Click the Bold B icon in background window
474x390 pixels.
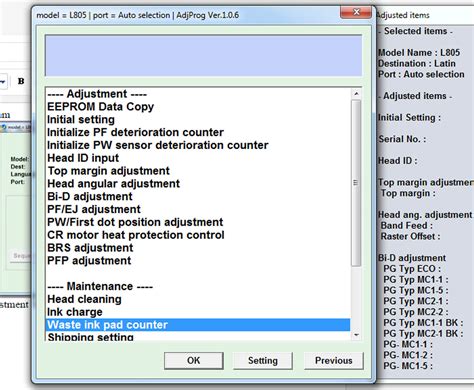tap(21, 81)
